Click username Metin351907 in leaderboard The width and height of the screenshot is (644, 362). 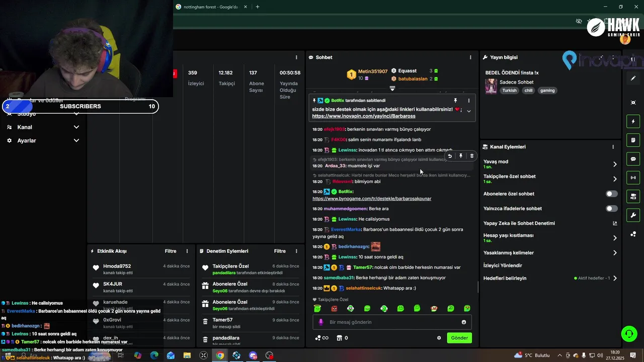click(373, 71)
